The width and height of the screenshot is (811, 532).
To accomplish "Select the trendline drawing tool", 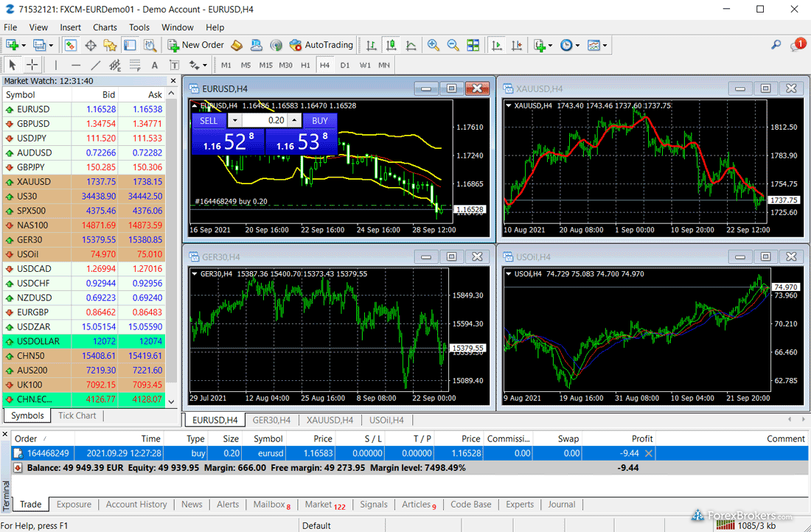I will (95, 65).
